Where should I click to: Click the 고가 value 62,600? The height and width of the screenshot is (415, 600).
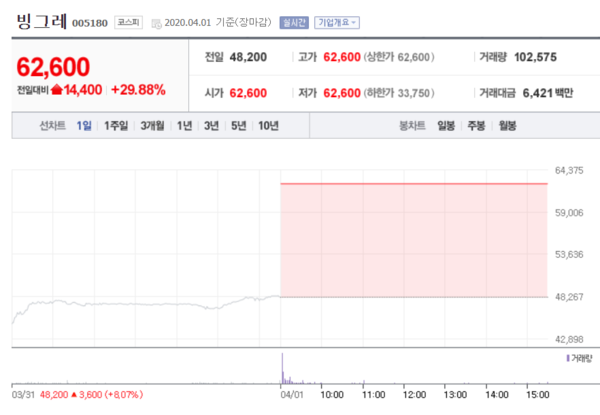tap(342, 57)
